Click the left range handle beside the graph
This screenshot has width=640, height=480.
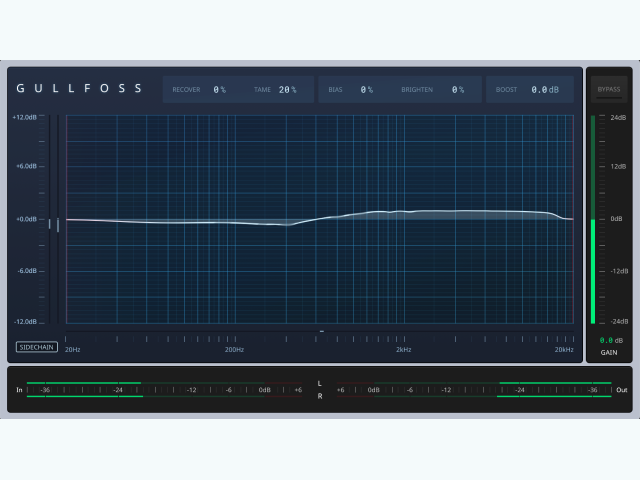pyautogui.click(x=50, y=224)
